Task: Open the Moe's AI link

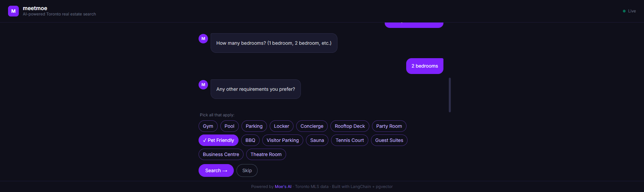Action: (x=283, y=187)
